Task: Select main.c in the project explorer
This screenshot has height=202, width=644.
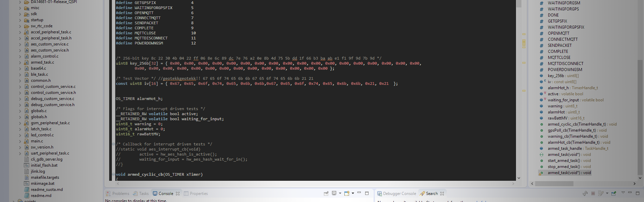Action: point(37,141)
